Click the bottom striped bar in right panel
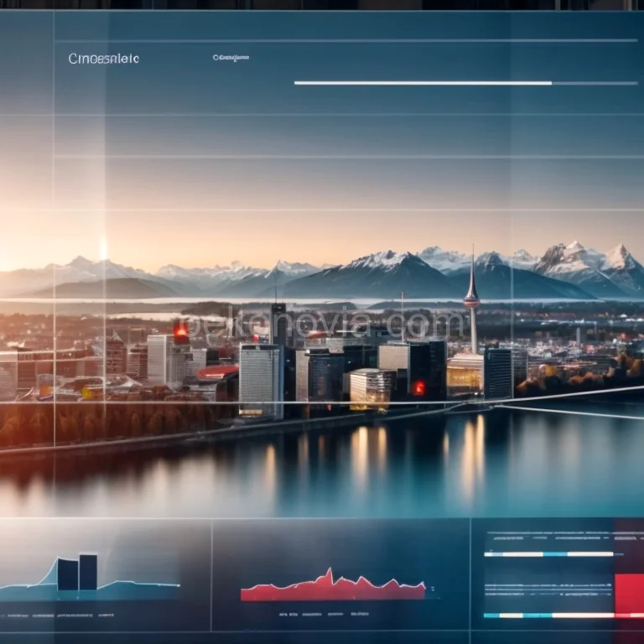This screenshot has width=644, height=644. tap(548, 615)
